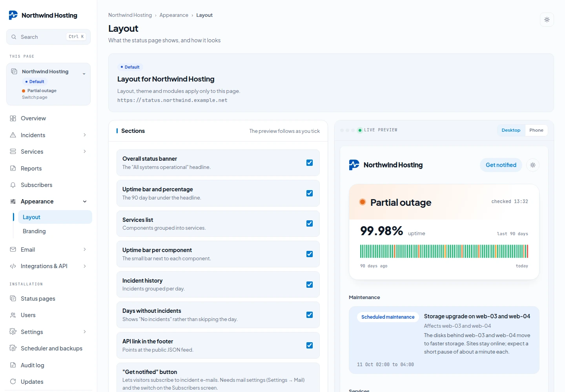
Task: Focus the sidebar Search field
Action: [49, 37]
